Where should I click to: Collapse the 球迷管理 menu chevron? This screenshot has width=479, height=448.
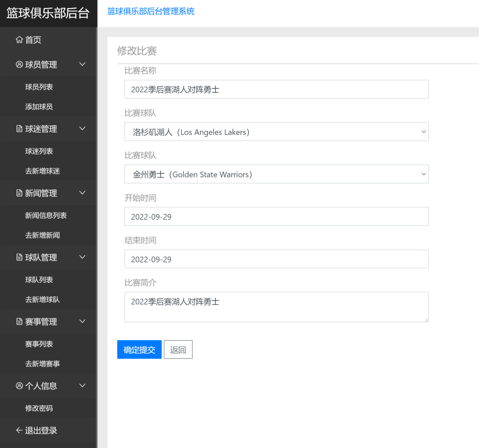point(82,128)
